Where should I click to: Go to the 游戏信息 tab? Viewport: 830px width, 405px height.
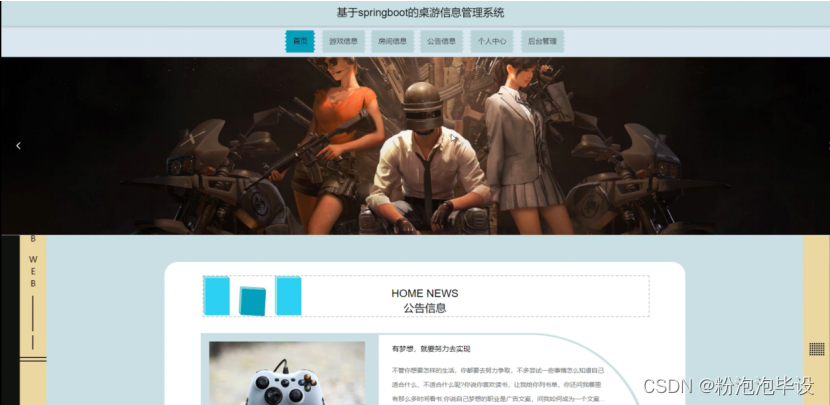click(343, 41)
